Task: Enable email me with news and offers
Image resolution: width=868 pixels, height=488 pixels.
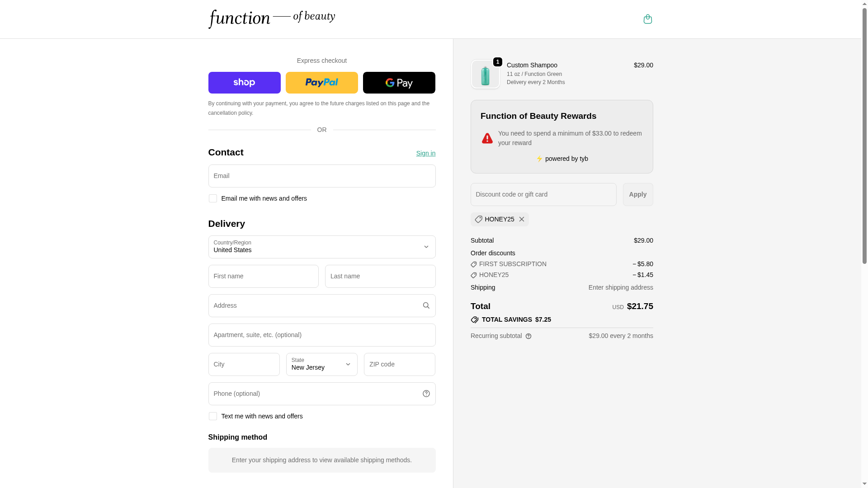Action: tap(212, 198)
